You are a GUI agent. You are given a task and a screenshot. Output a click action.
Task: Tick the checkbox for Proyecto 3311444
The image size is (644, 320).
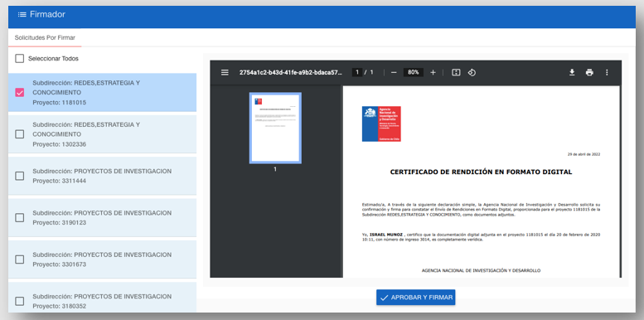[19, 176]
